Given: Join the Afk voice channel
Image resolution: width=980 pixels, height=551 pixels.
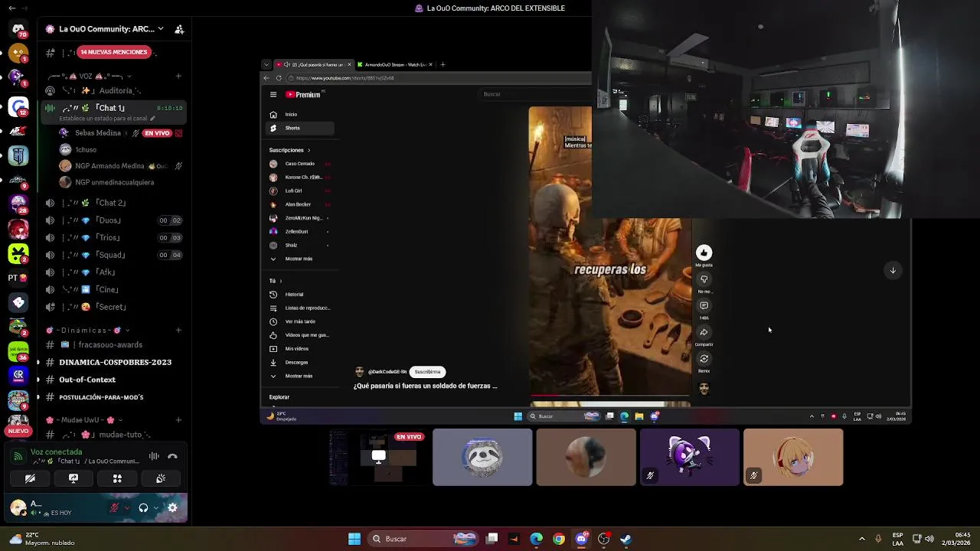Looking at the screenshot, I should [113, 272].
